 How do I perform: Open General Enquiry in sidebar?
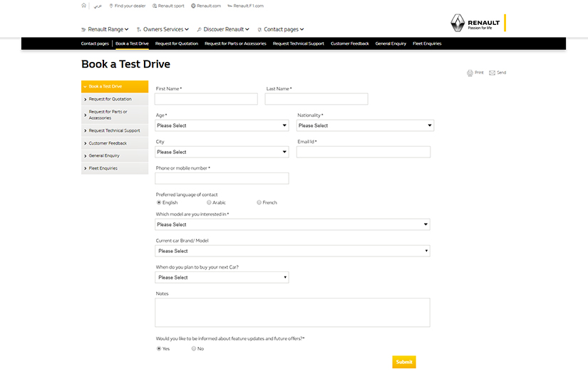(115, 155)
